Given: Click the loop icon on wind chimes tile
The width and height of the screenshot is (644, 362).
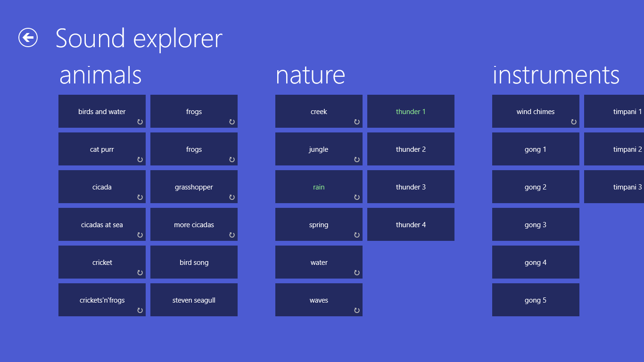Looking at the screenshot, I should pos(574,122).
